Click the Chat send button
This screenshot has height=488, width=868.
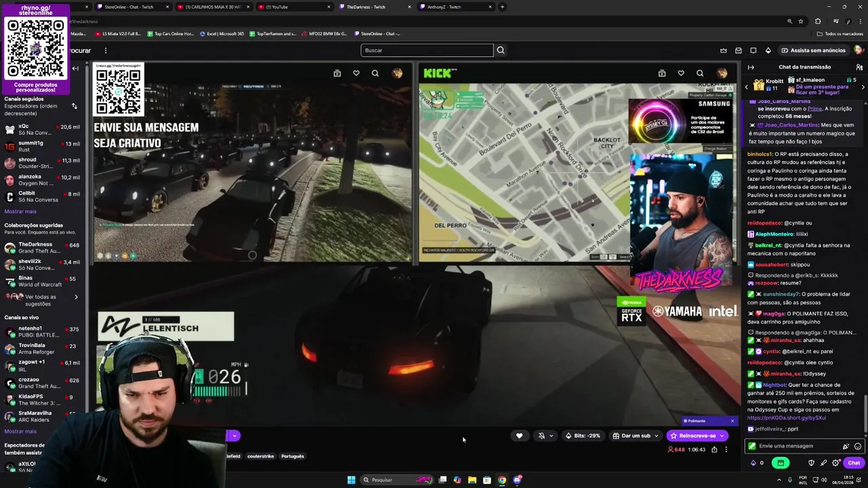coord(854,463)
